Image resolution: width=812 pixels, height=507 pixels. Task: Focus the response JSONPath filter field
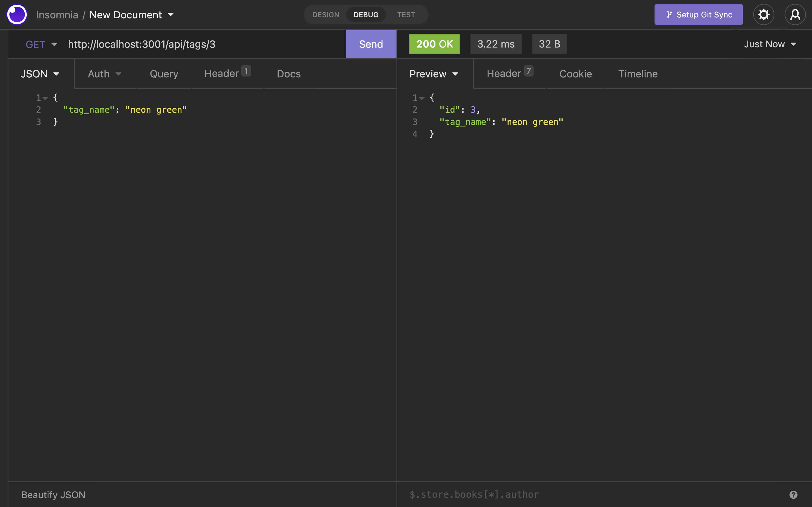594,495
